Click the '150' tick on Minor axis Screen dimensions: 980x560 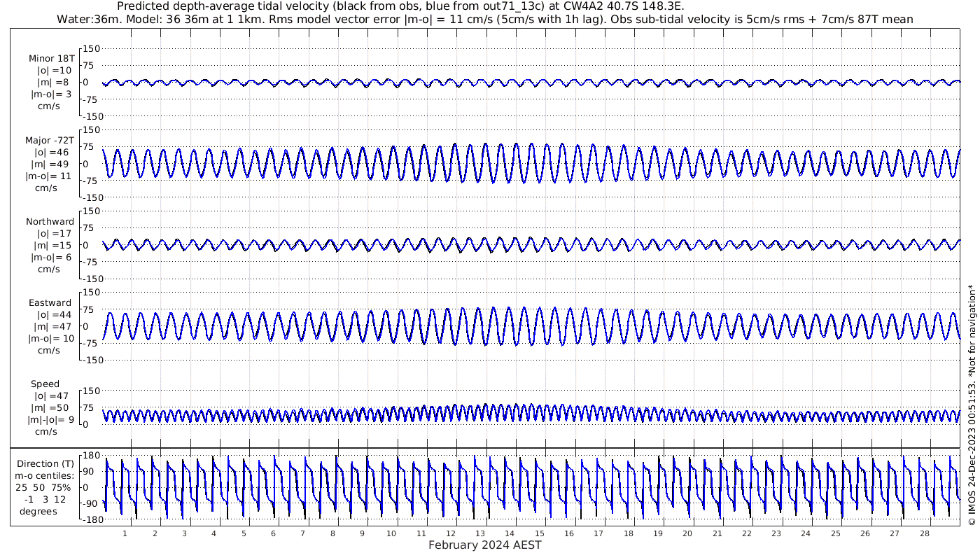coord(92,48)
